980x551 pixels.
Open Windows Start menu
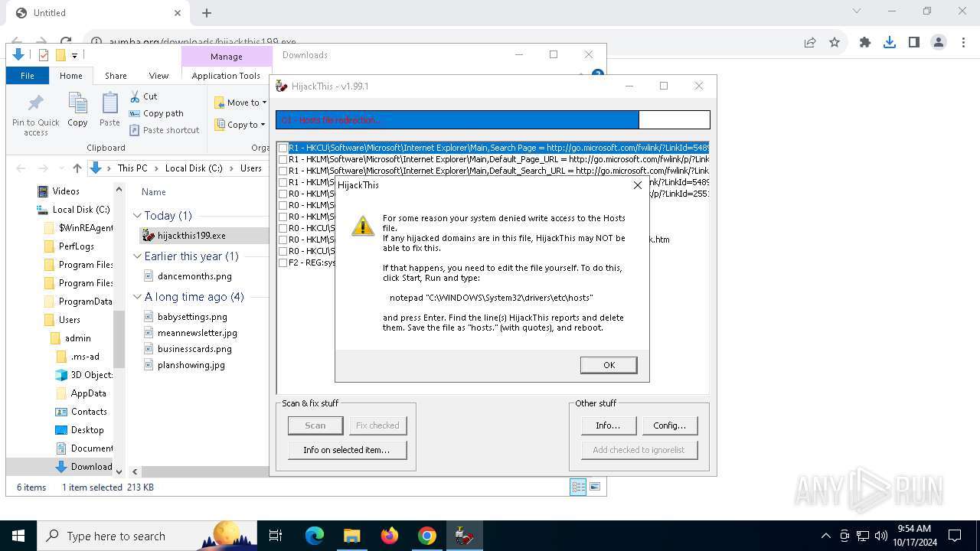click(x=18, y=536)
